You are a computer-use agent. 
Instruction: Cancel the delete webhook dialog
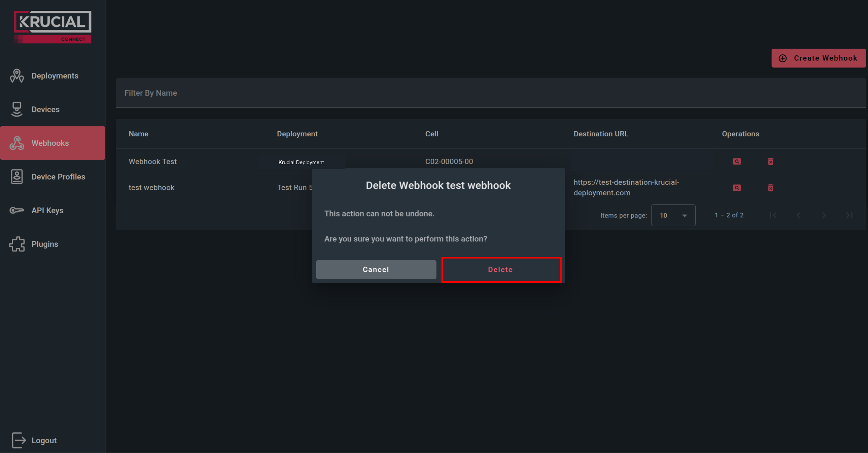point(376,269)
